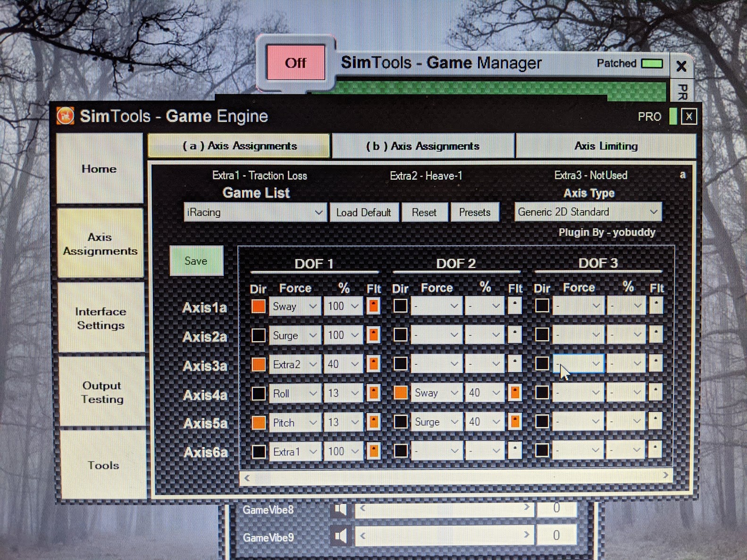Open the Axis3a DOF 2 filter icon

(x=515, y=364)
